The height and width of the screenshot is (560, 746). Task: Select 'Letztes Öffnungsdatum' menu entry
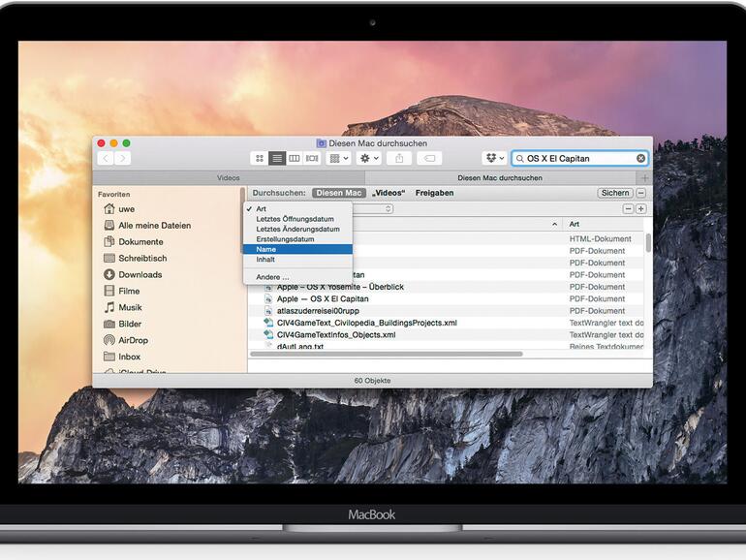[288, 219]
